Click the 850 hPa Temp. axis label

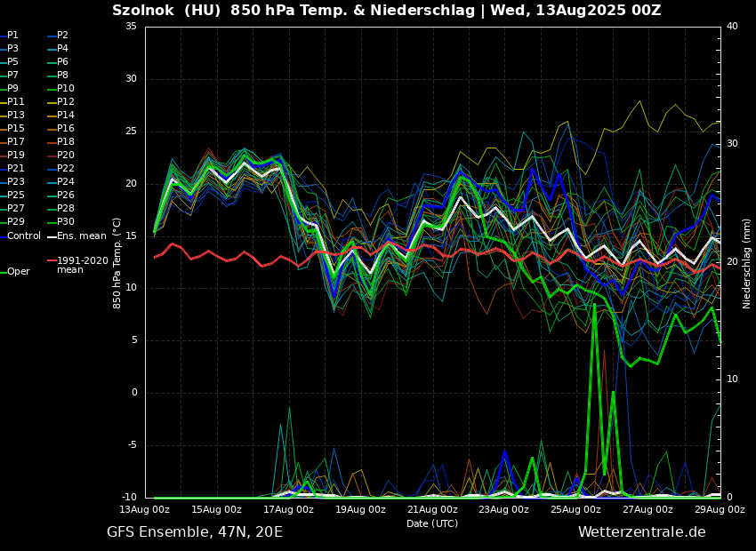click(117, 263)
